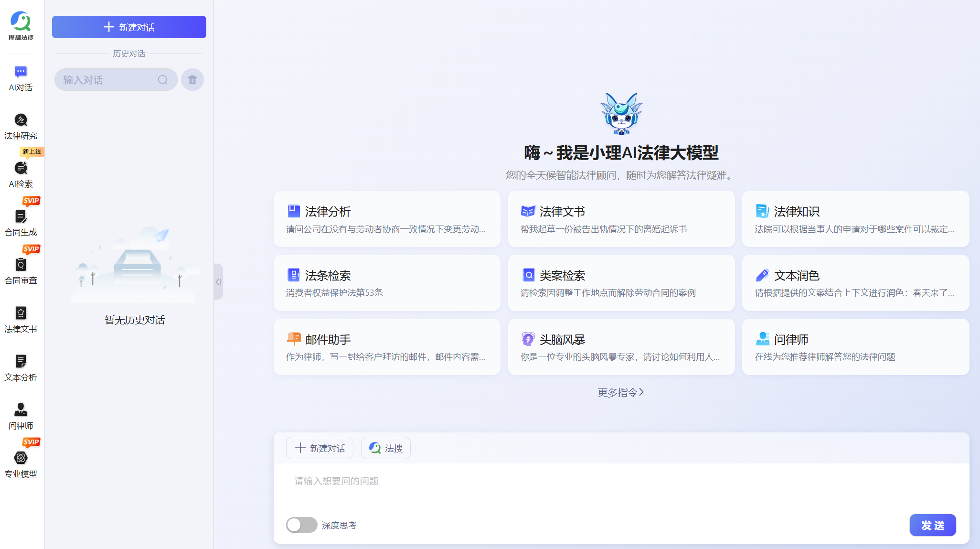Choose the 头脑风暴 prompt card
This screenshot has width=980, height=549.
coord(621,347)
